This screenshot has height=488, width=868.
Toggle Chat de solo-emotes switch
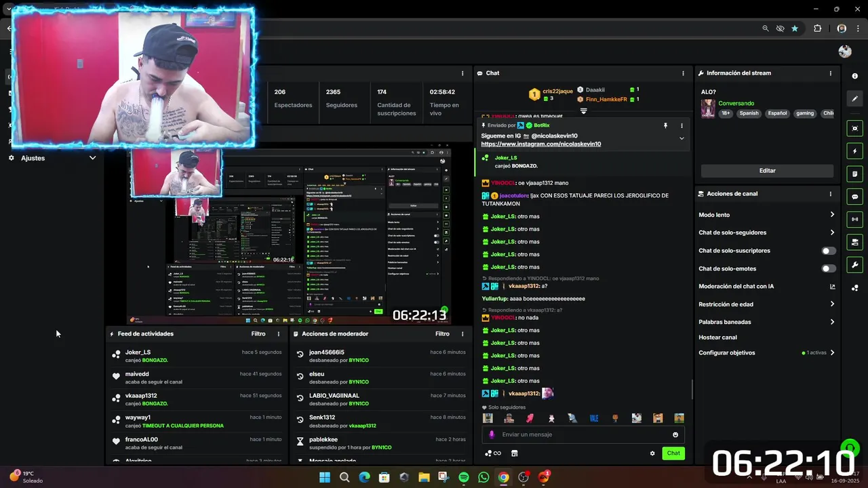click(x=829, y=268)
